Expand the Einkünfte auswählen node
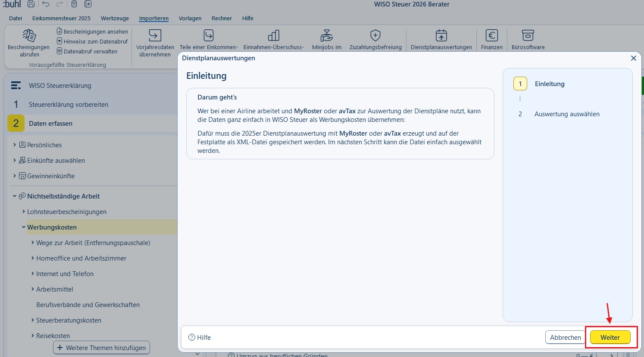644x357 pixels. coord(15,160)
